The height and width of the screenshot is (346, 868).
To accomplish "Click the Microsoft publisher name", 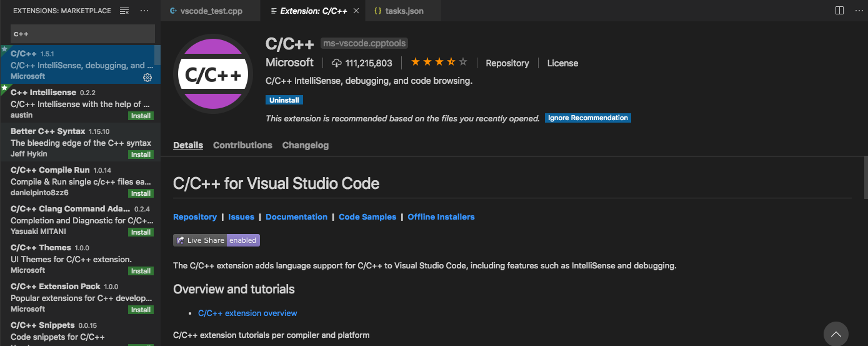I will click(x=289, y=63).
